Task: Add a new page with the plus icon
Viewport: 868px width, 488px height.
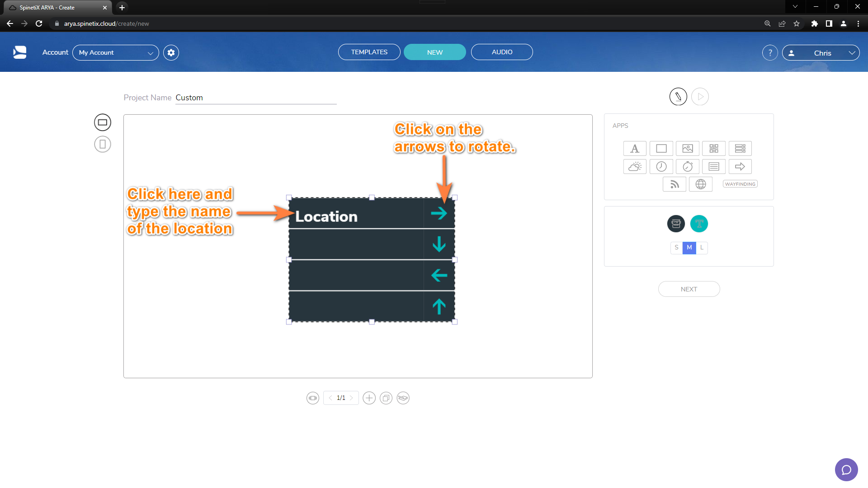Action: click(369, 398)
